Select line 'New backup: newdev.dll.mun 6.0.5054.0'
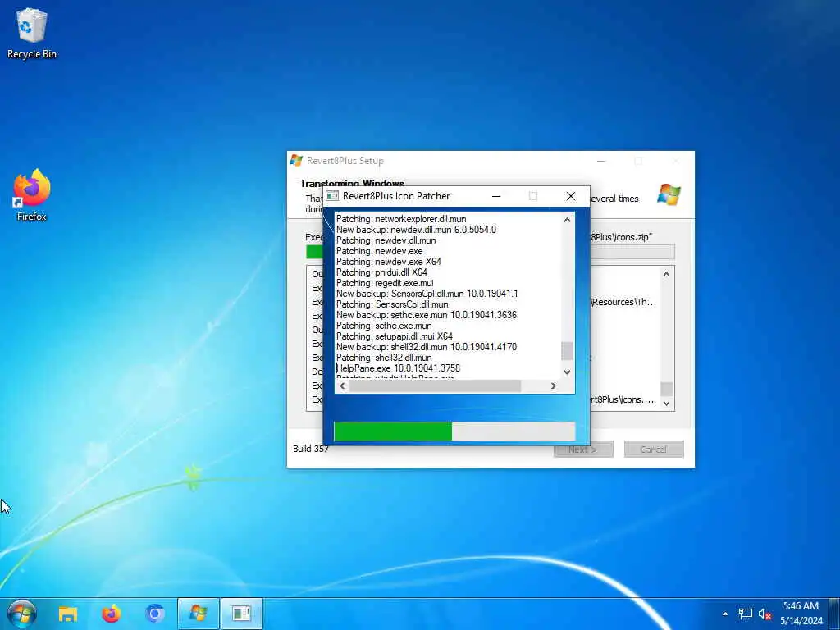The image size is (840, 630). (x=416, y=230)
